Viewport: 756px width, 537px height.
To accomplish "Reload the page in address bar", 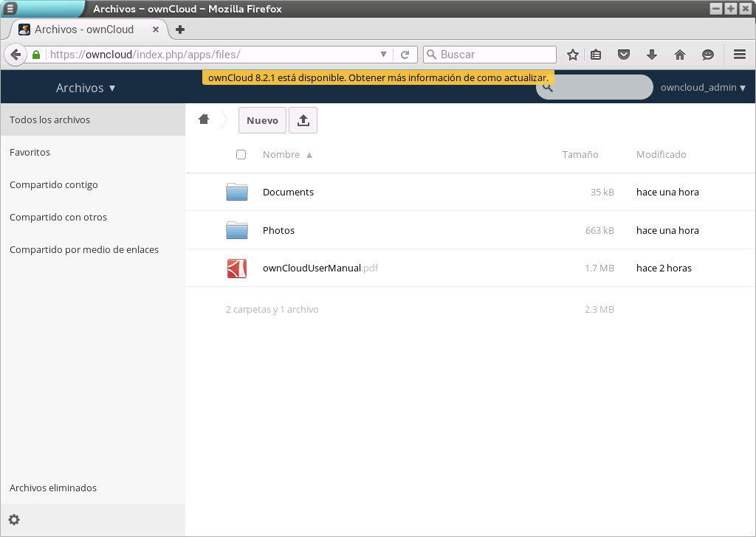I will pyautogui.click(x=405, y=55).
